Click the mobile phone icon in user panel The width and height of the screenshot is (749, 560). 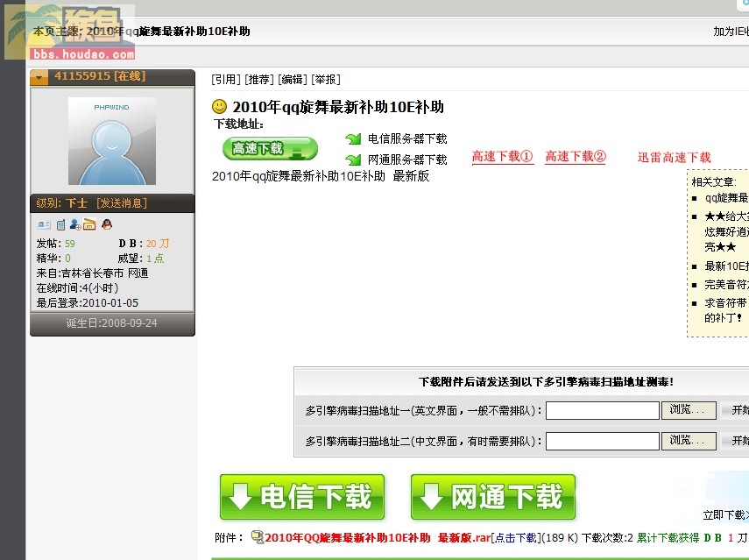pyautogui.click(x=60, y=224)
